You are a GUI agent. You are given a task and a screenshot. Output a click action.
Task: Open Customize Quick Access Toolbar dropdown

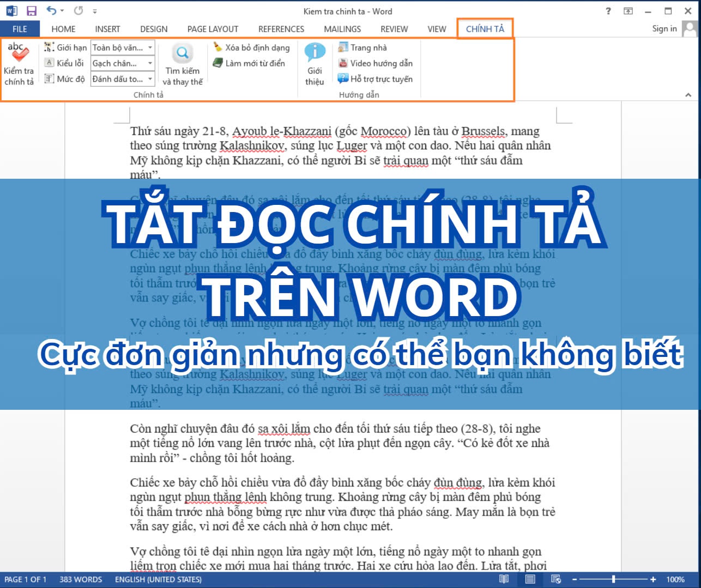coord(95,11)
